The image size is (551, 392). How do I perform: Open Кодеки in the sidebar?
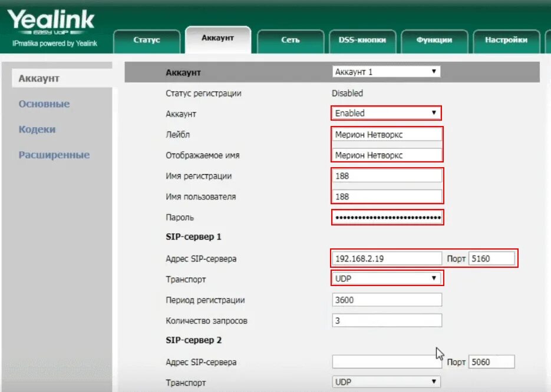pyautogui.click(x=37, y=129)
